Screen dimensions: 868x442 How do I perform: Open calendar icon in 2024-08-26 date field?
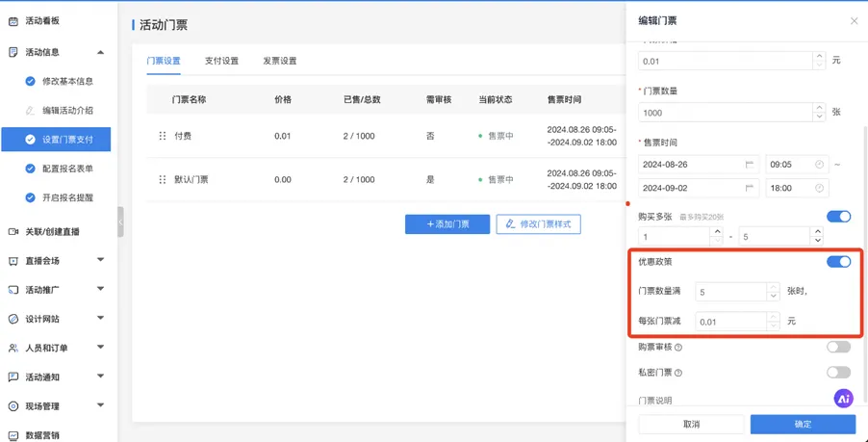[x=750, y=165]
